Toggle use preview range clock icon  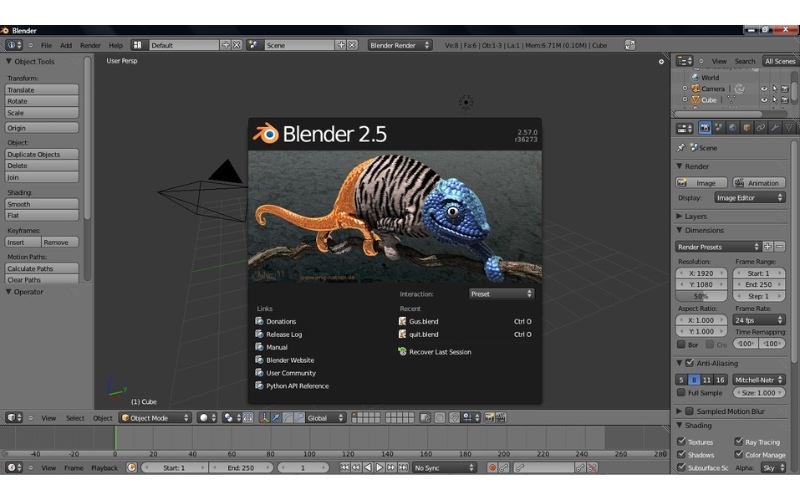tap(132, 467)
